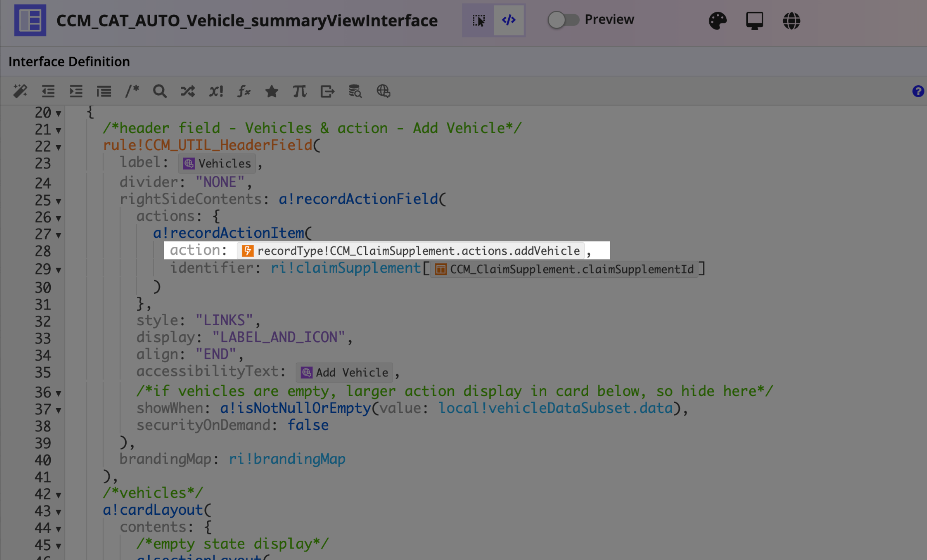Click the claimSupplementId record field chip
This screenshot has width=927, height=560.
tap(564, 269)
